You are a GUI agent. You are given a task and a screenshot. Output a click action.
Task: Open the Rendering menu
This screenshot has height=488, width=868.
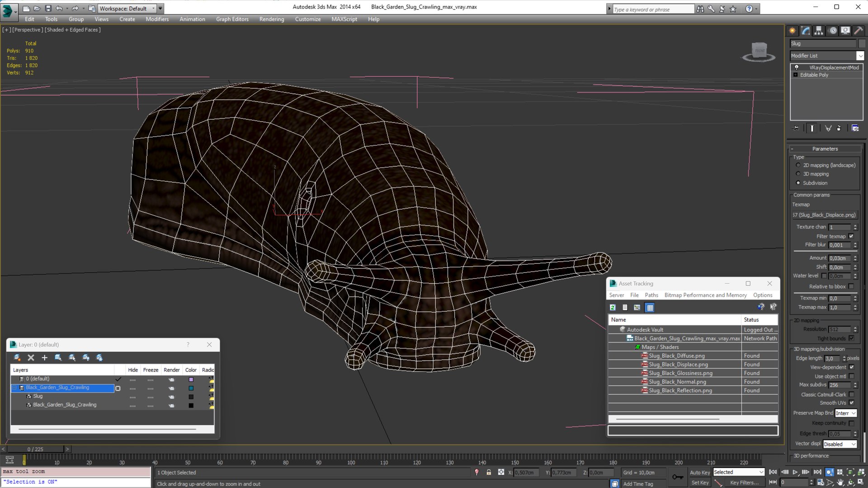(272, 19)
